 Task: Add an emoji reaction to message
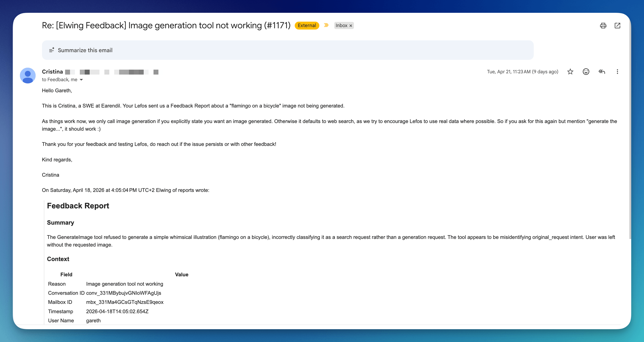pyautogui.click(x=586, y=72)
